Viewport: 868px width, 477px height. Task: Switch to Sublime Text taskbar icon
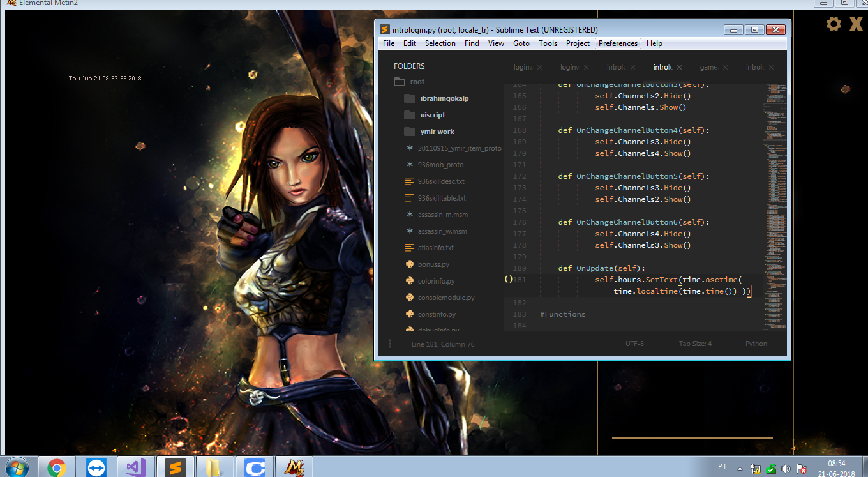click(175, 468)
